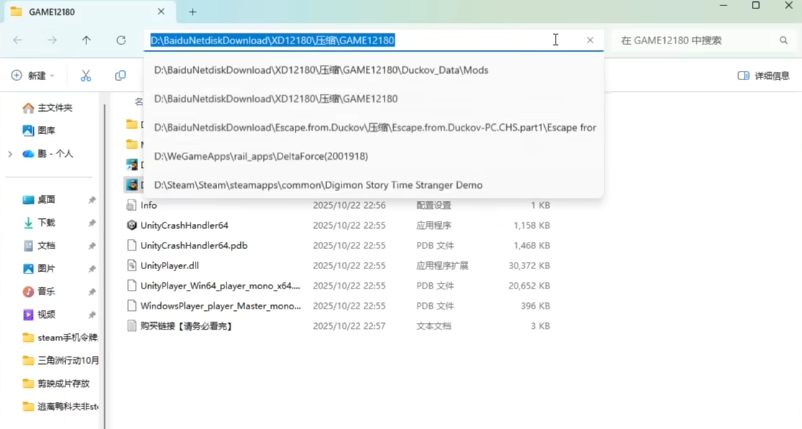Viewport: 802px width, 429px height.
Task: Unpin 桌面 using its pin icon
Action: (x=92, y=200)
